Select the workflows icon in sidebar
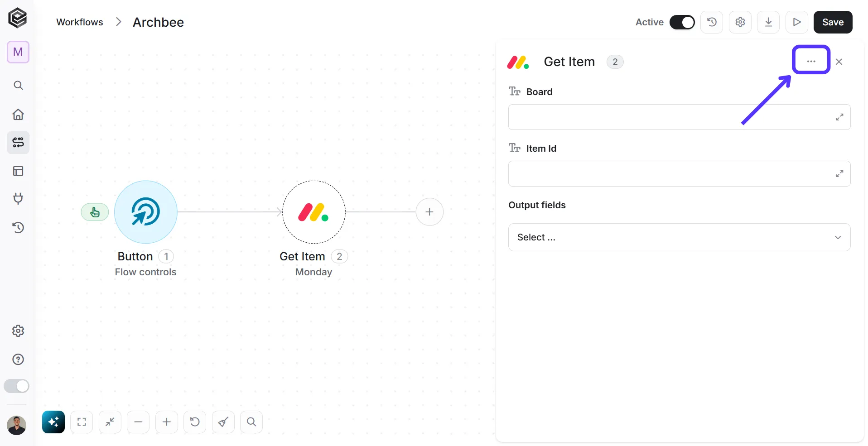 (x=18, y=143)
